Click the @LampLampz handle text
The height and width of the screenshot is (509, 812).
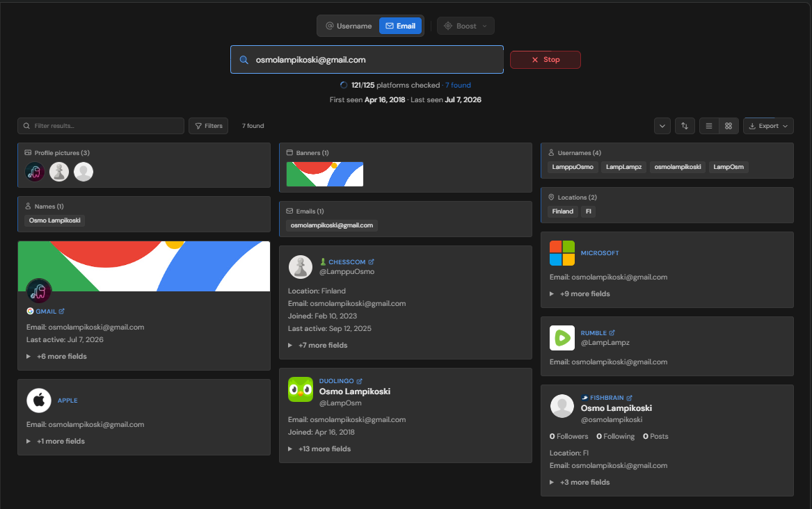605,342
